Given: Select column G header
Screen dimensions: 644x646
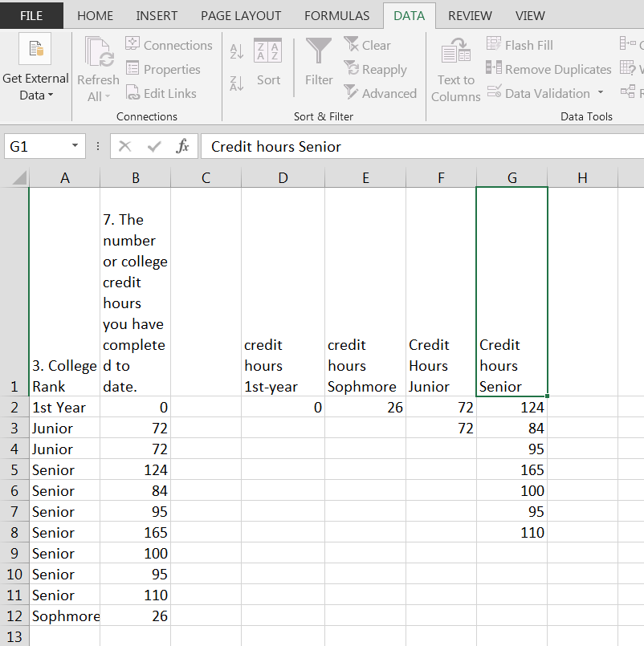Looking at the screenshot, I should point(512,178).
